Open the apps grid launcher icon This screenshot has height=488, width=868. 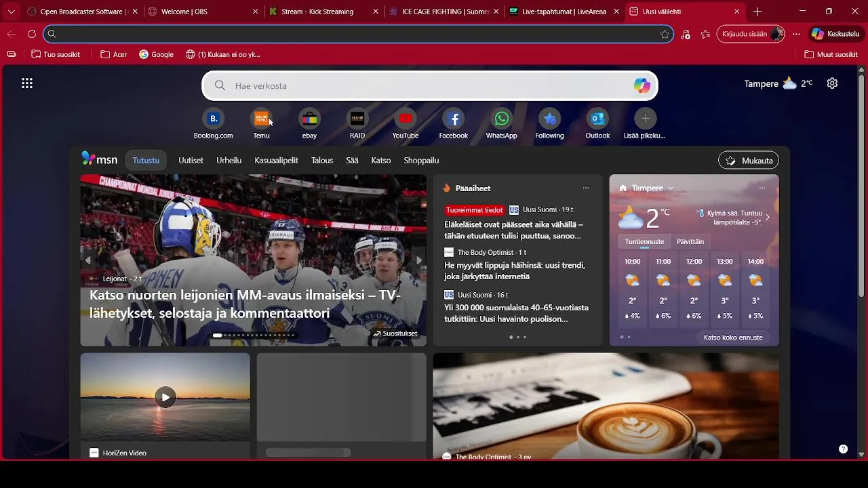pyautogui.click(x=27, y=83)
